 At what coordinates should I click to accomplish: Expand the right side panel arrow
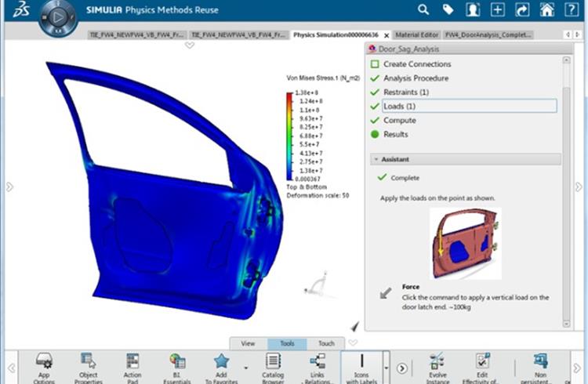coord(579,187)
